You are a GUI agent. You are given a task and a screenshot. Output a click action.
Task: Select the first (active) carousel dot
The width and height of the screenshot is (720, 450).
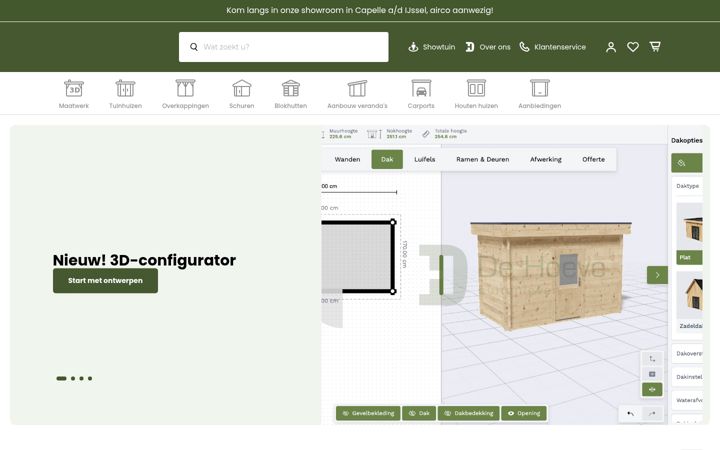tap(61, 378)
